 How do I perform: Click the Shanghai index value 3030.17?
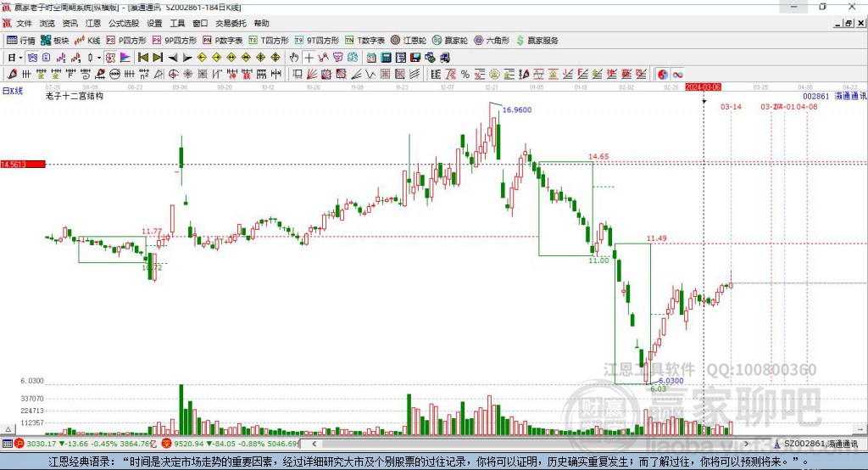(x=42, y=444)
